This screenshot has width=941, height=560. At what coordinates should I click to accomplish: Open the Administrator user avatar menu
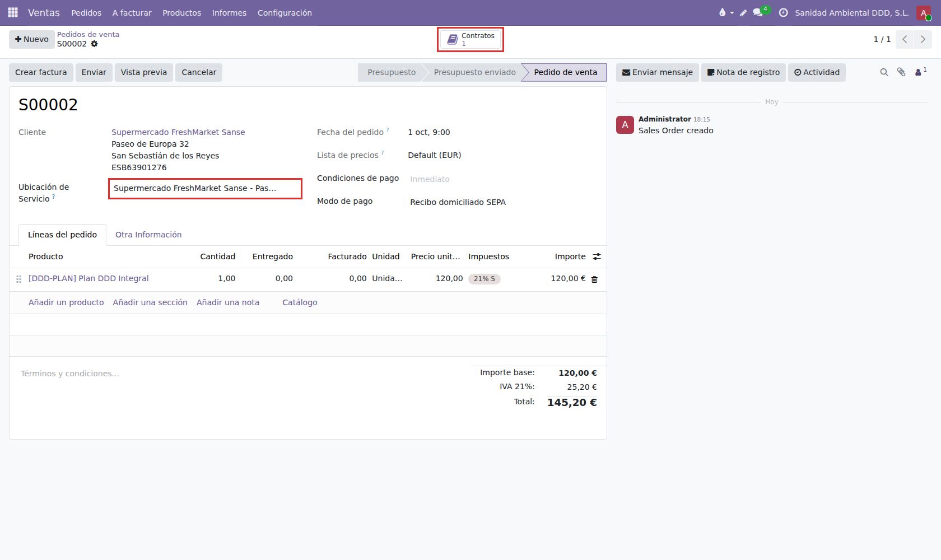[x=924, y=13]
